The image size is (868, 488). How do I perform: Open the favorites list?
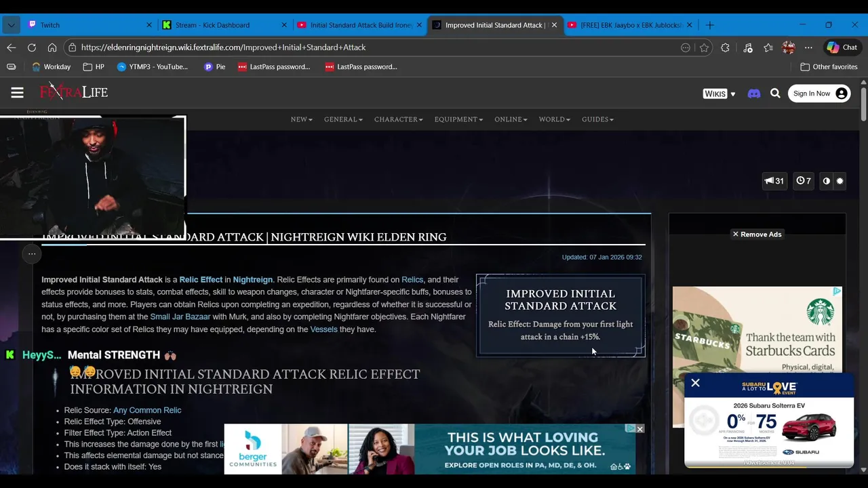tap(768, 47)
